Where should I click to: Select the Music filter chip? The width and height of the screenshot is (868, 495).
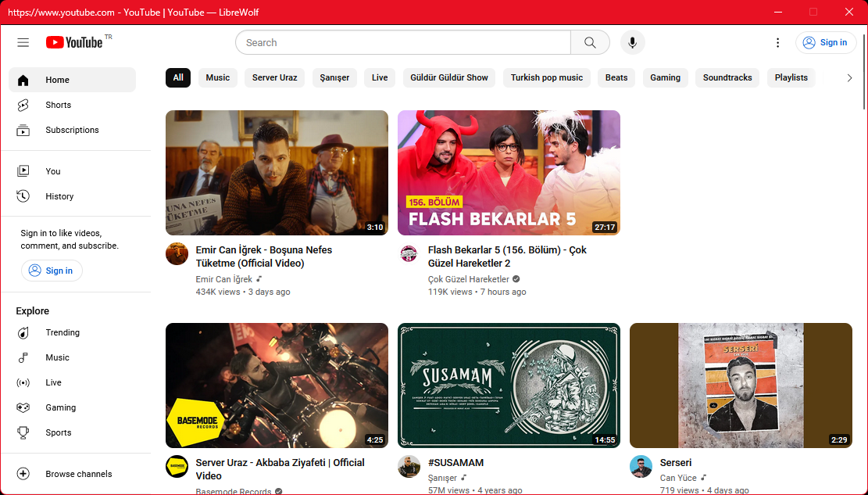pyautogui.click(x=217, y=77)
